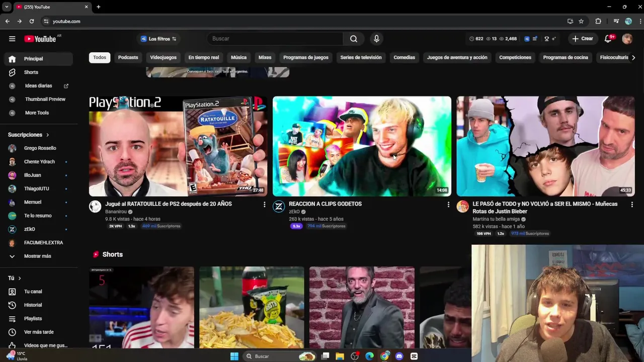644x362 pixels.
Task: Click the vidIQ list icon next to blue logo
Action: pos(535,39)
